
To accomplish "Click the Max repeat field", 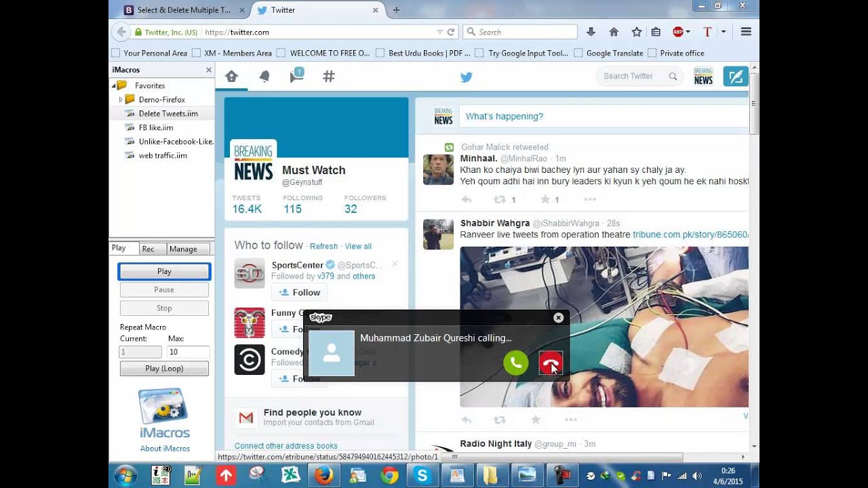I will pos(188,352).
